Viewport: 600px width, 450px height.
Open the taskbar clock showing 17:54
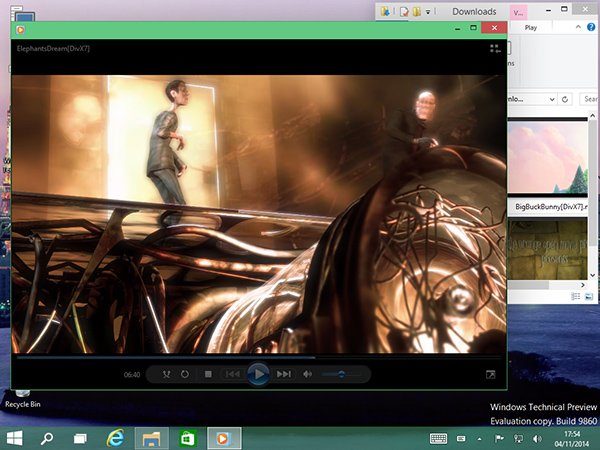(572, 439)
